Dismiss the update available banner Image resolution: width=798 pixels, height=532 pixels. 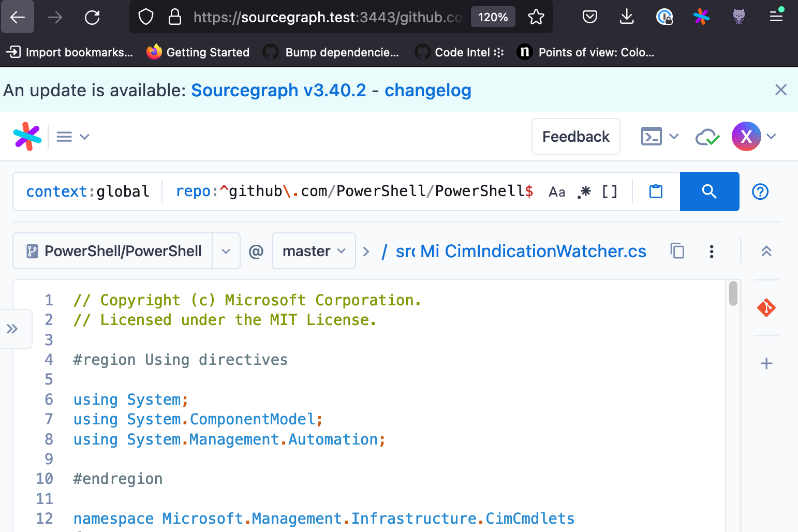(x=781, y=90)
